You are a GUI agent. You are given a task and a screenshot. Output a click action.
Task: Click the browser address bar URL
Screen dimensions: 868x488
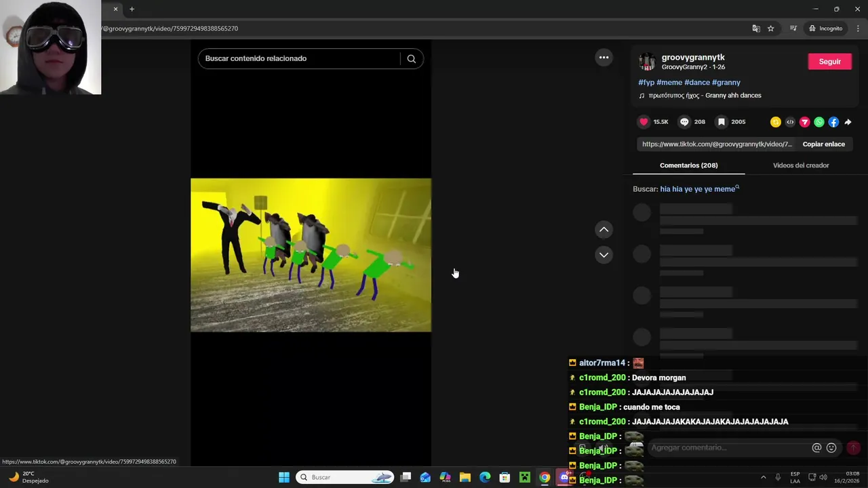click(170, 28)
